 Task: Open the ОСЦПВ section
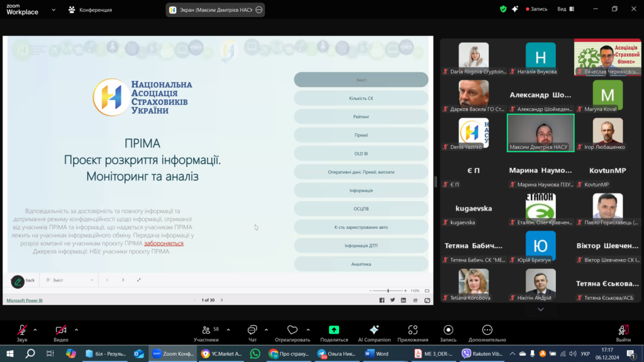[361, 209]
